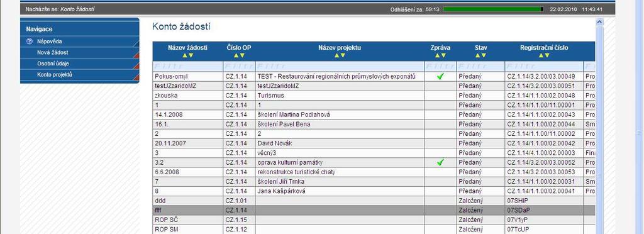Sort Číslo OP column ascending arrow
Viewport: 644px width, 234px height.
pyautogui.click(x=236, y=55)
